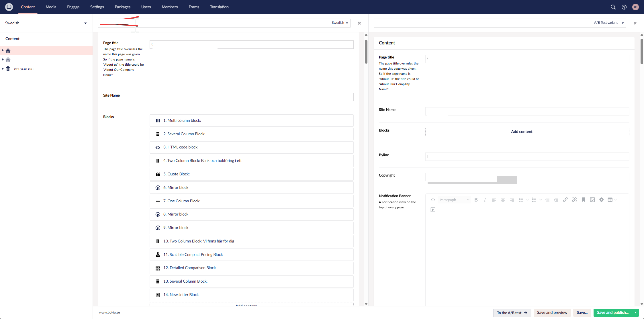The width and height of the screenshot is (644, 319).
Task: Open the help question mark icon
Action: point(624,7)
